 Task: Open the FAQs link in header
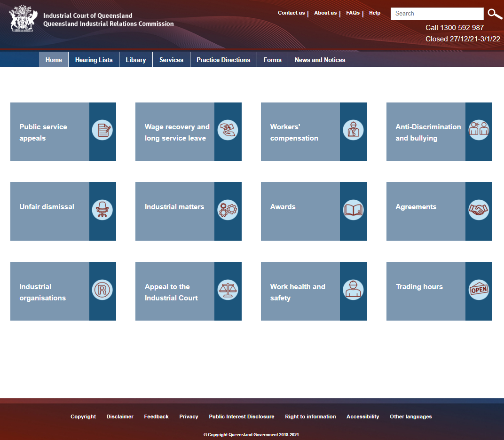point(353,13)
